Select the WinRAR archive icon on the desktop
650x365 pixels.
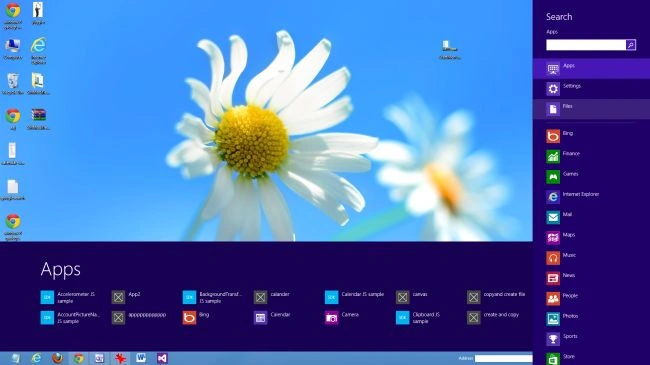tap(39, 119)
